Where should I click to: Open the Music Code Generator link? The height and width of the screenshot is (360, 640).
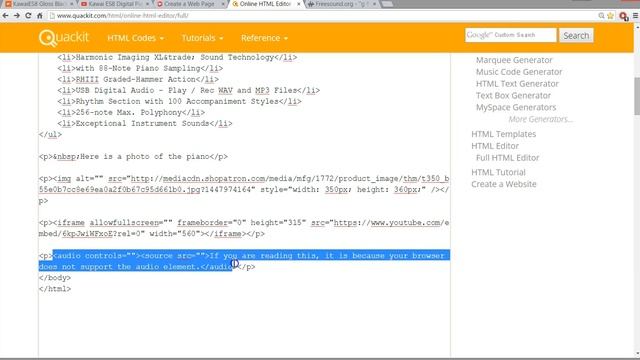pos(519,72)
